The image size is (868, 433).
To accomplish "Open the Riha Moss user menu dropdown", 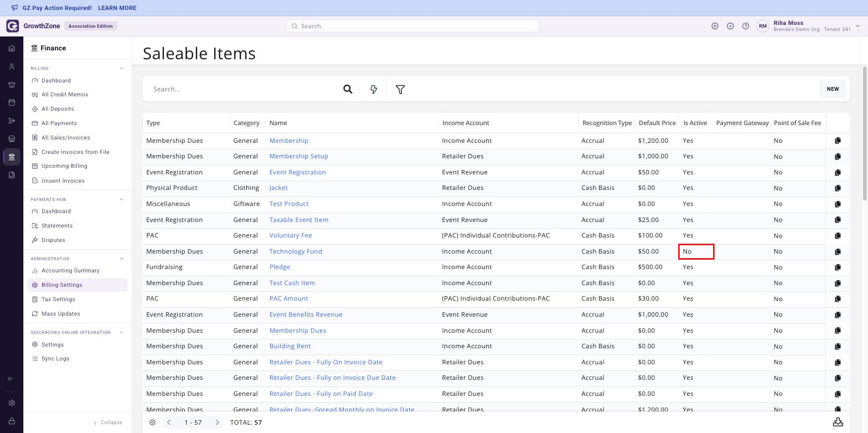I will pos(858,26).
